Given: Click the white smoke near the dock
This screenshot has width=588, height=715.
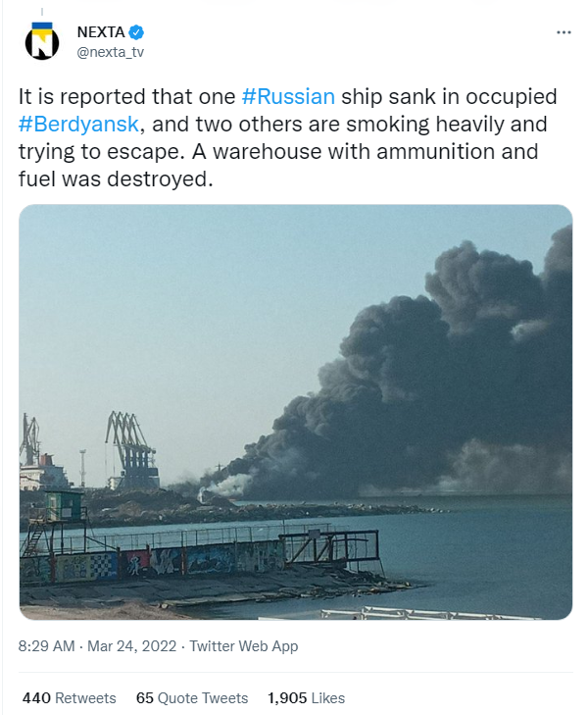Looking at the screenshot, I should 227,481.
